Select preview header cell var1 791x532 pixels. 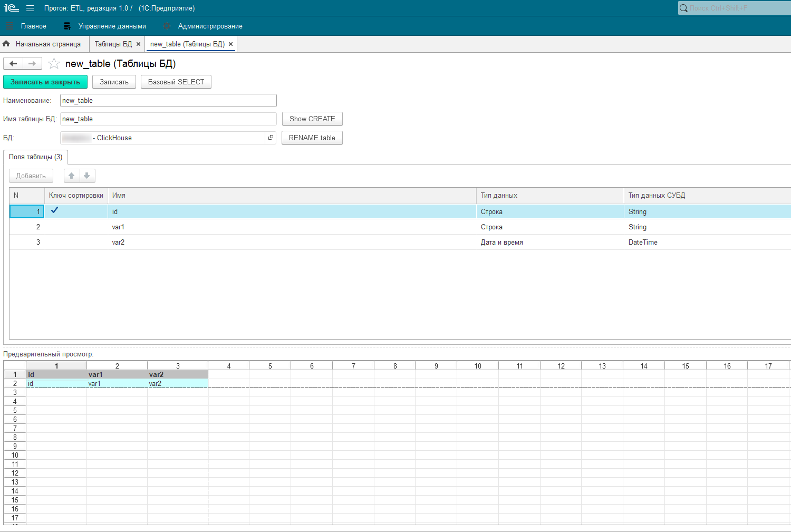click(x=117, y=374)
